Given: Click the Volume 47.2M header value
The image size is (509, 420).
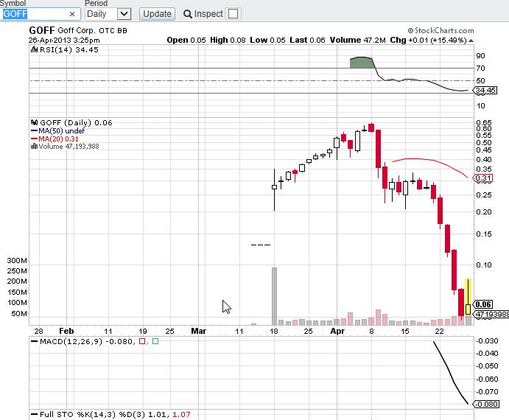Looking at the screenshot, I should [358, 41].
